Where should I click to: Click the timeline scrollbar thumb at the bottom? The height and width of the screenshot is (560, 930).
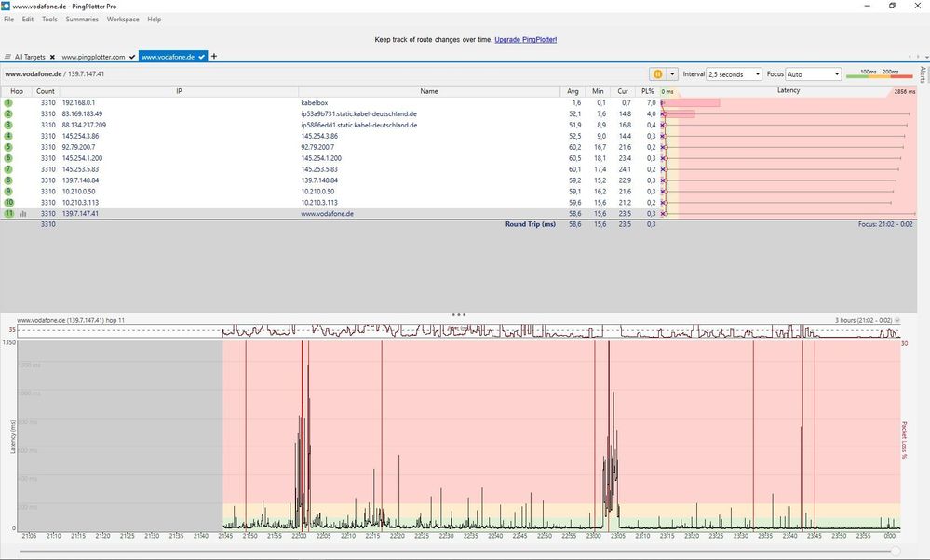895,552
